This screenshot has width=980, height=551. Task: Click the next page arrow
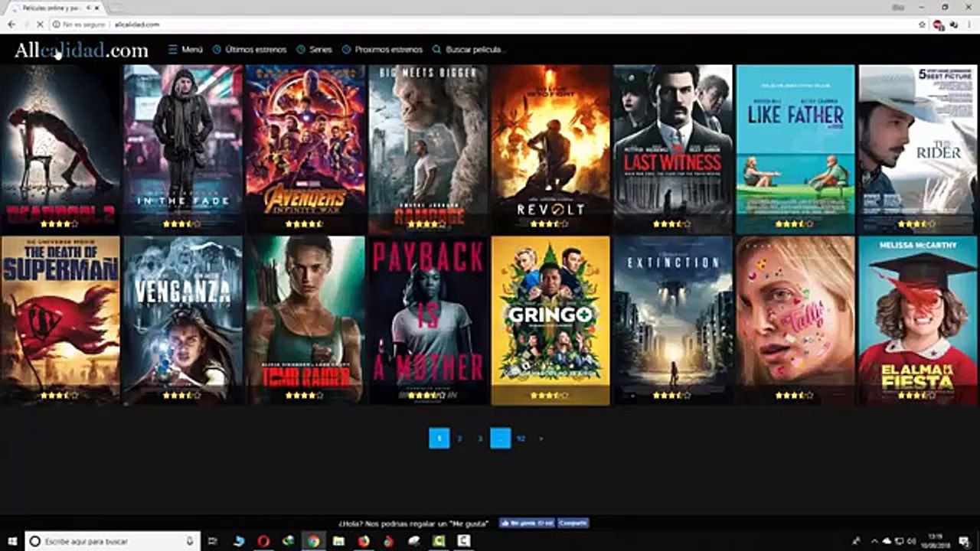click(x=541, y=439)
